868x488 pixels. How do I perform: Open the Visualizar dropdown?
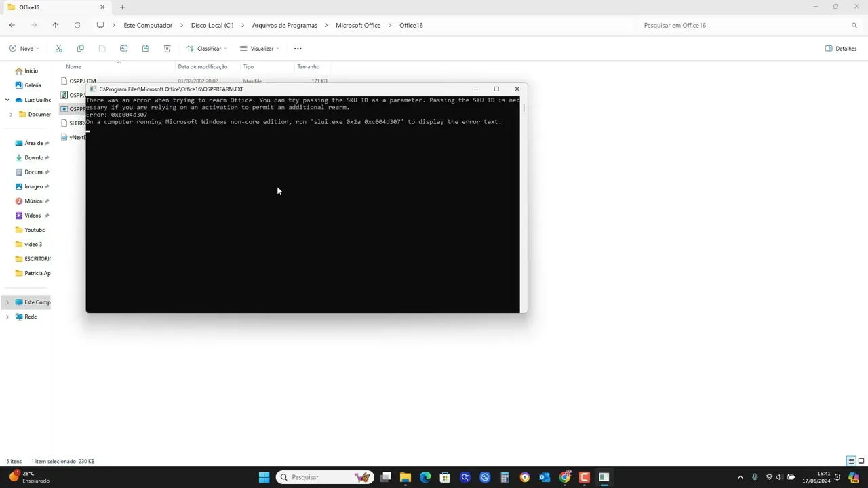point(260,49)
